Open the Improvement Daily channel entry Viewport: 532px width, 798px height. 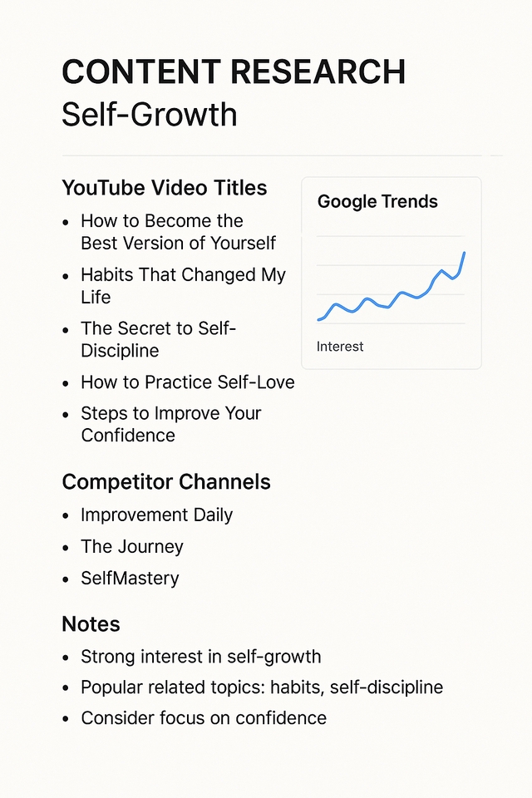156,515
